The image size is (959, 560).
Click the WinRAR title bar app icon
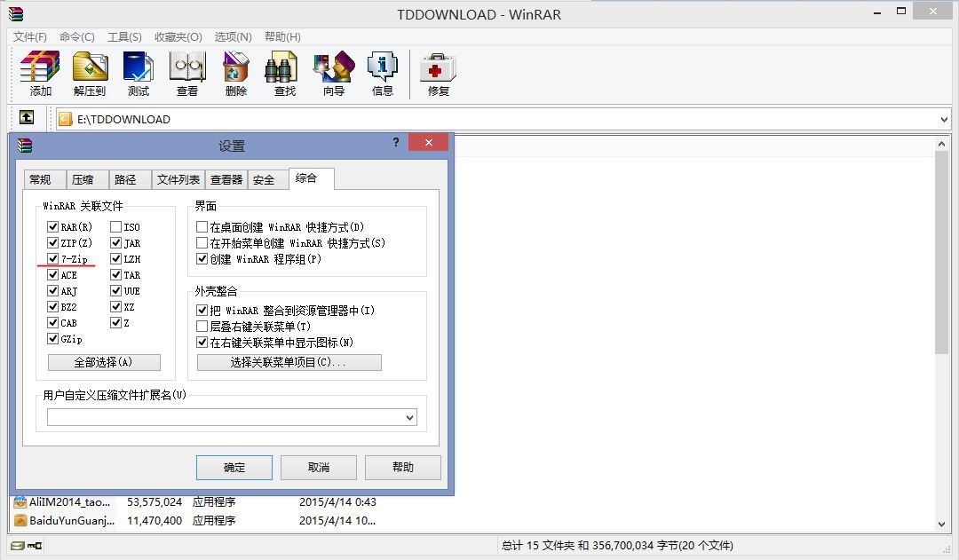pos(16,13)
